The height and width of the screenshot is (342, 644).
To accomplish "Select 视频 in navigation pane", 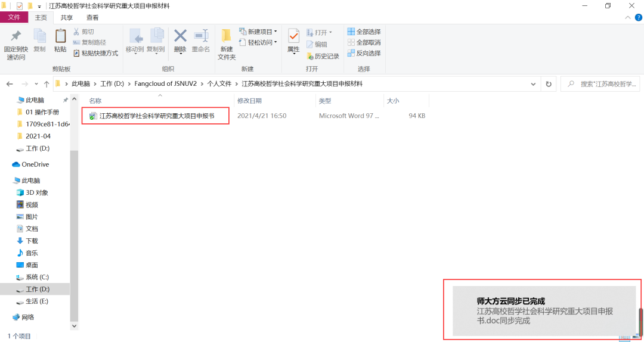I will 27,204.
